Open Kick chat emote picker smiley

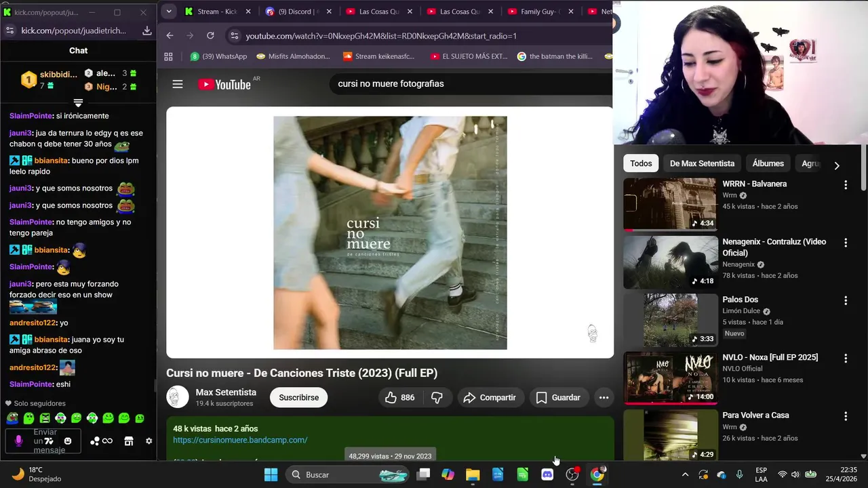pos(67,441)
